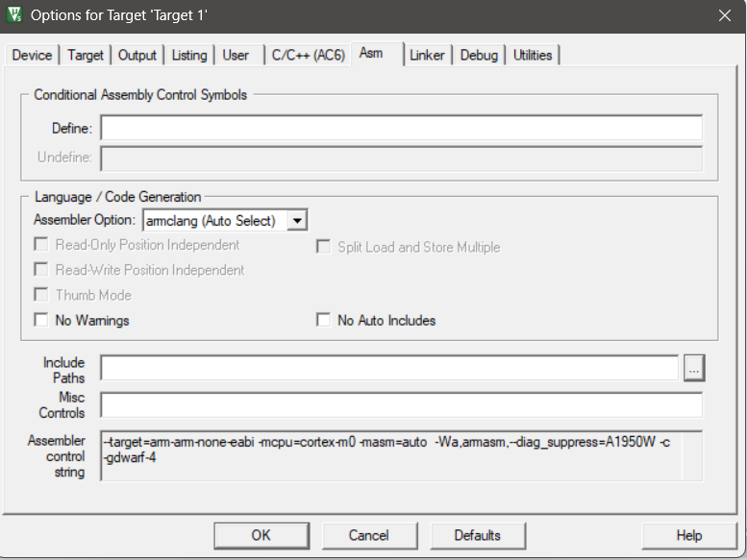Open the armclang (Auto Select) combo box
This screenshot has height=560, width=747.
pyautogui.click(x=215, y=221)
